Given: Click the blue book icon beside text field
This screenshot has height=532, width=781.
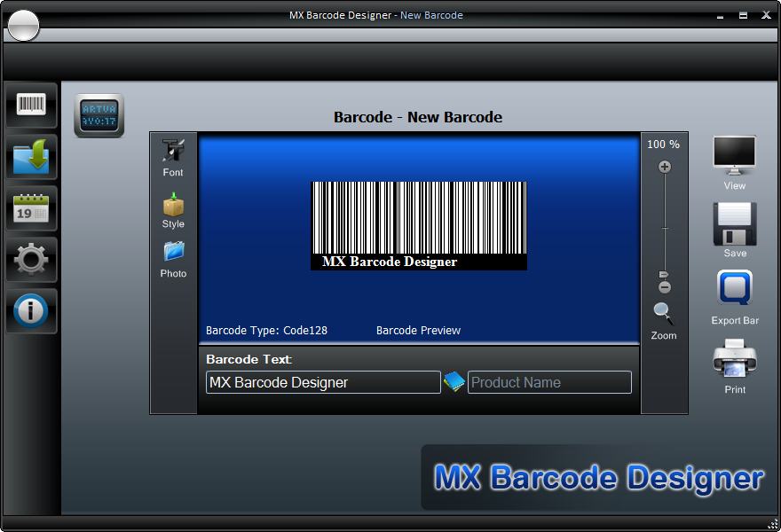Looking at the screenshot, I should pos(454,381).
